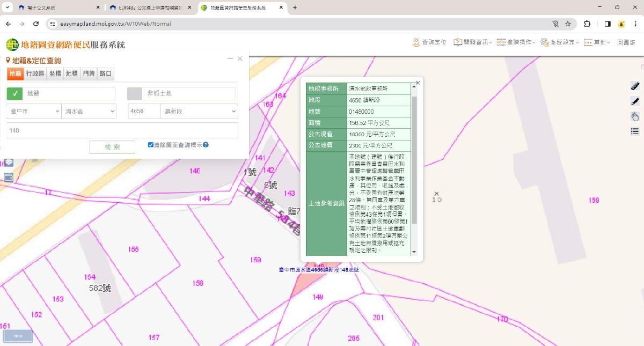Open the list icon on map toolbar
The height and width of the screenshot is (346, 644).
635,131
